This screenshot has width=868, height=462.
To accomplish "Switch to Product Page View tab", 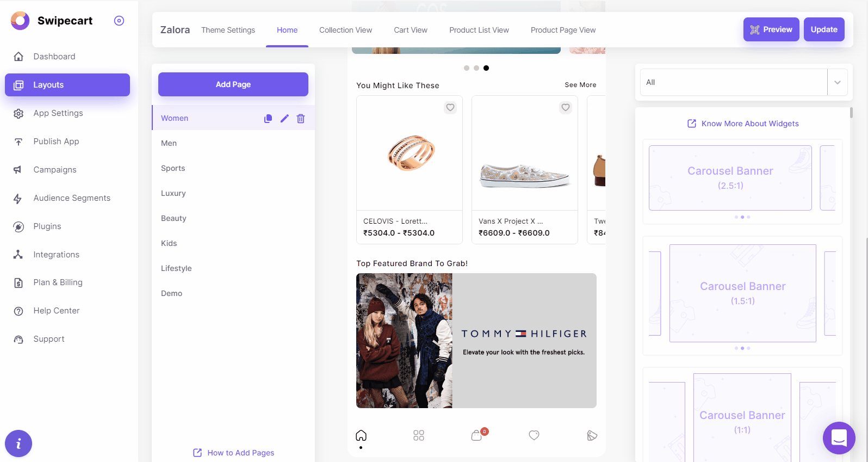I will [563, 30].
